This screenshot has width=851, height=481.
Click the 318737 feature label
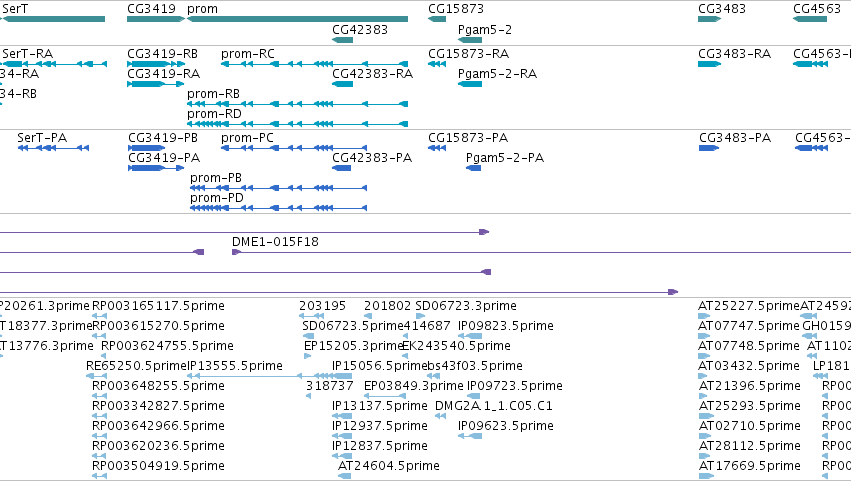pyautogui.click(x=329, y=386)
